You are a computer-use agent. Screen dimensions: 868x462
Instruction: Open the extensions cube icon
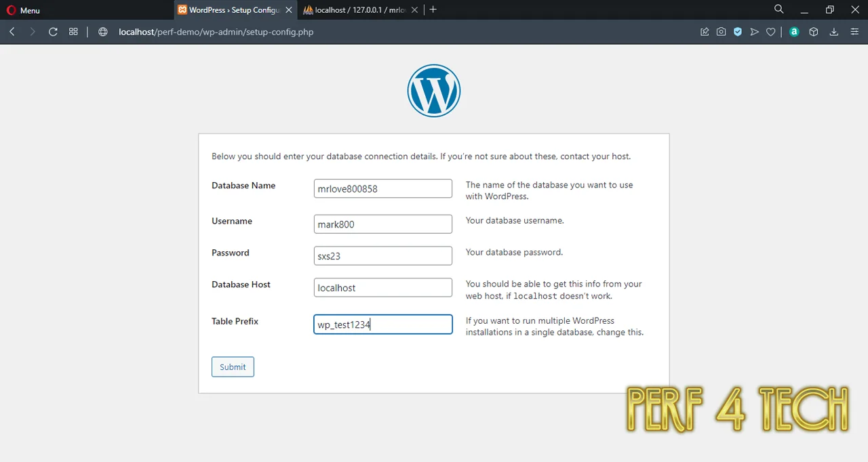pos(814,32)
